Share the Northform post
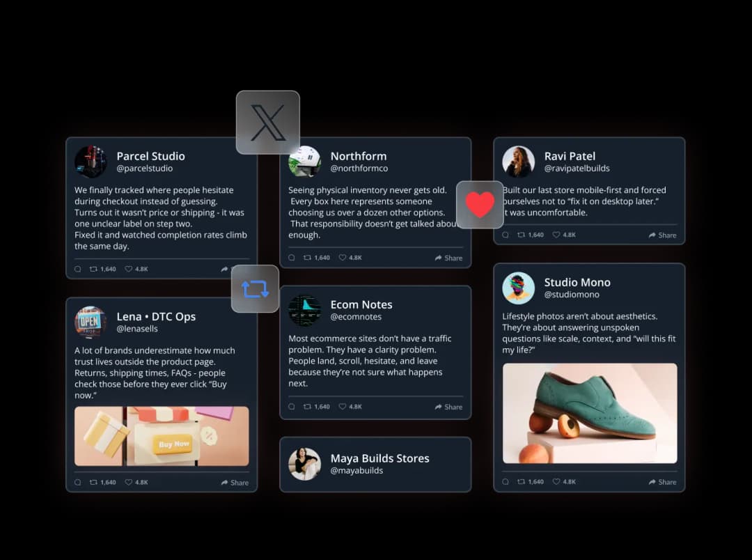This screenshot has height=560, width=752. (x=448, y=258)
